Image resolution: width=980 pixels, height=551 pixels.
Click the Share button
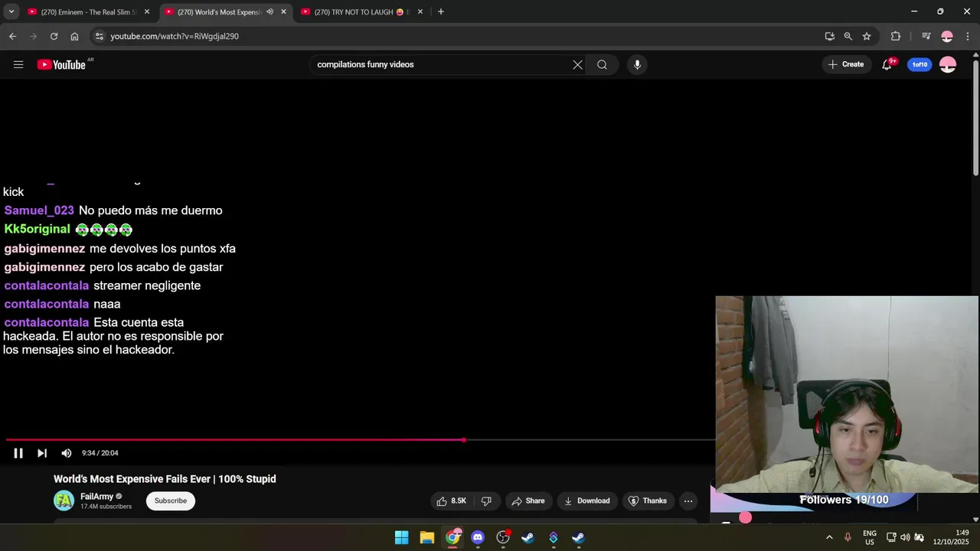[528, 500]
